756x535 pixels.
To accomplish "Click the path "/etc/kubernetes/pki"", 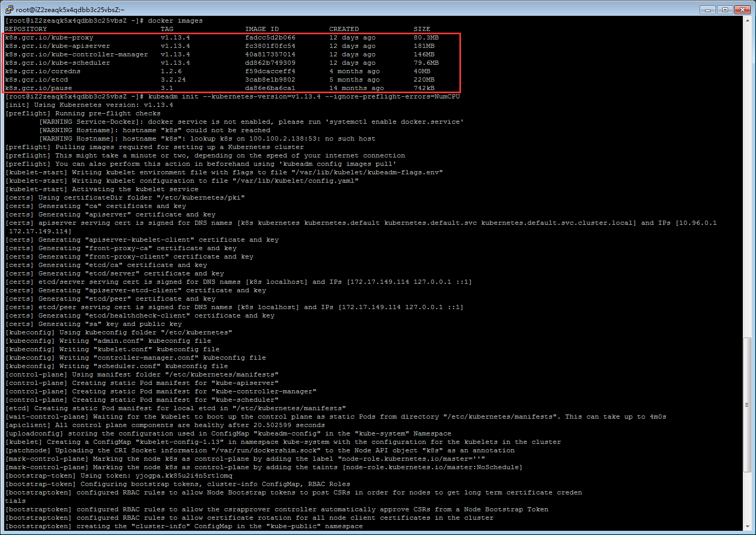I will [201, 197].
